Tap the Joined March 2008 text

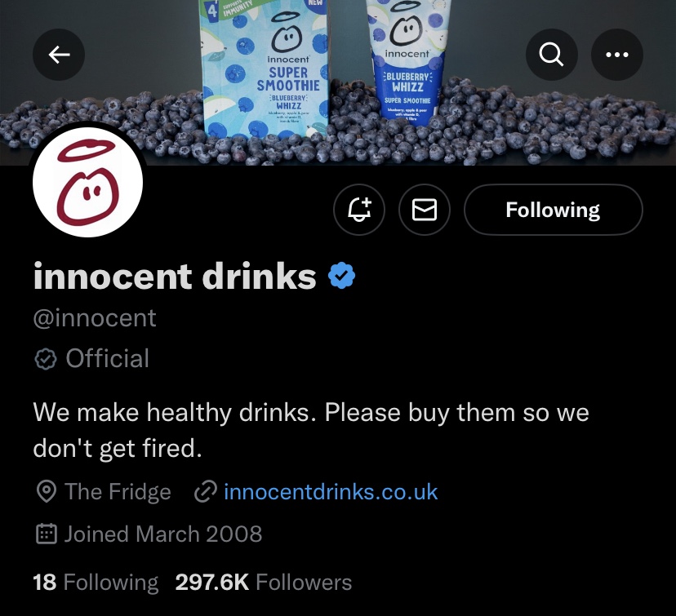tap(163, 534)
